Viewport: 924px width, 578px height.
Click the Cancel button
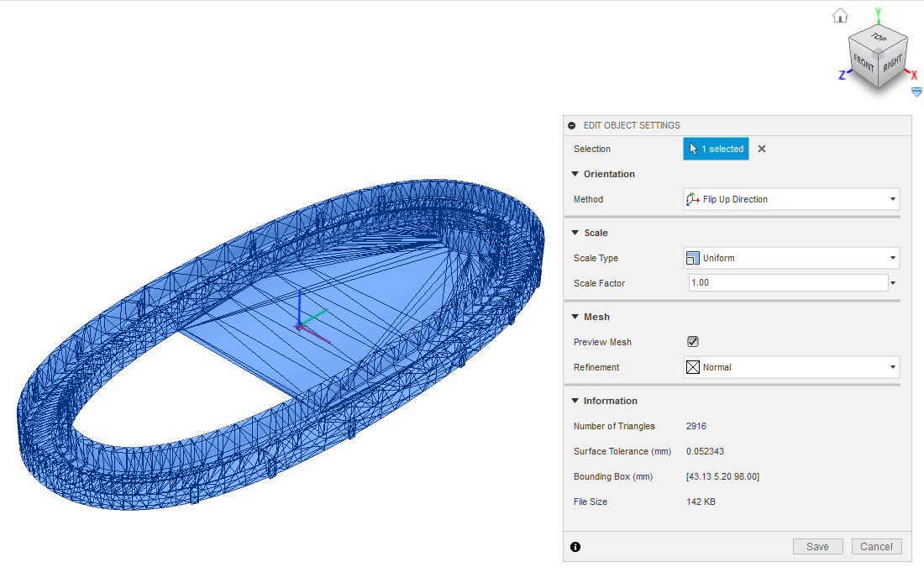[876, 547]
